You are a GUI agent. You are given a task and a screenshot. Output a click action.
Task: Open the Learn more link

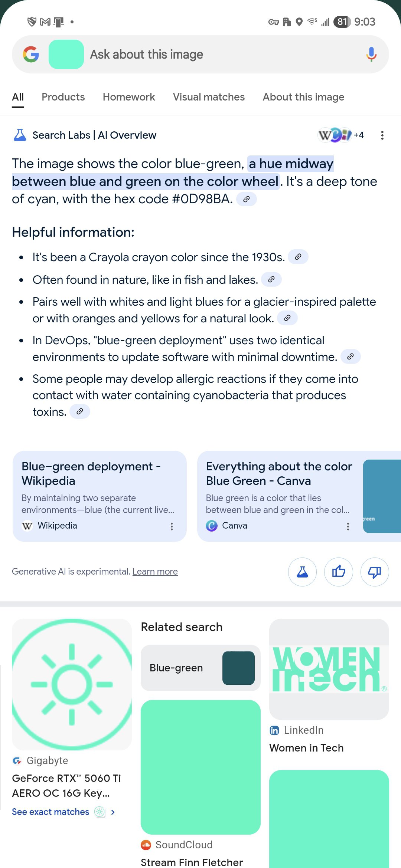click(155, 572)
